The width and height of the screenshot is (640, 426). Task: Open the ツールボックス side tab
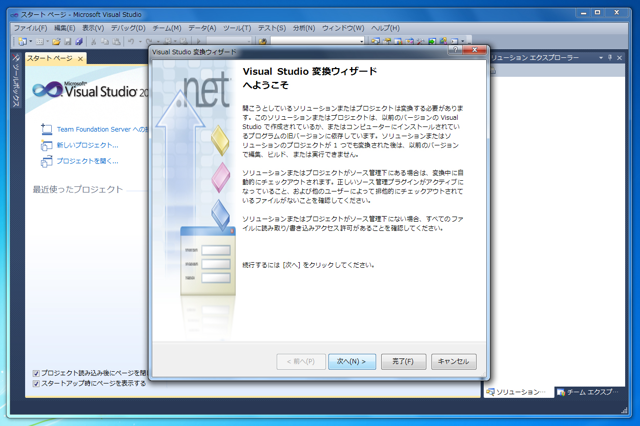[x=16, y=81]
